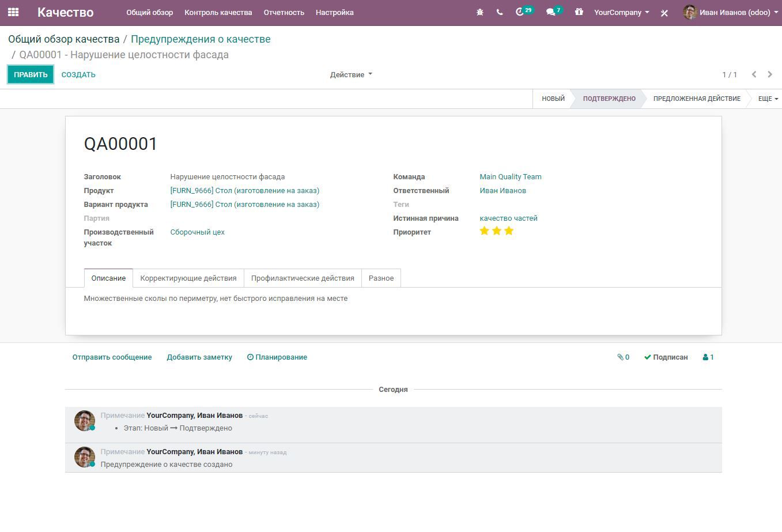782x532 pixels.
Task: Open the apps grid menu icon
Action: click(x=13, y=12)
